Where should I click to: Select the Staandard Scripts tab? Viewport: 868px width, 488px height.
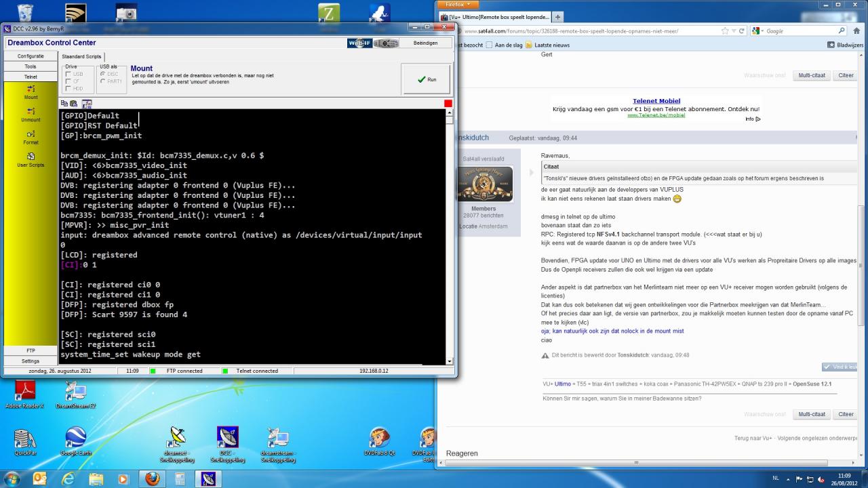(81, 57)
